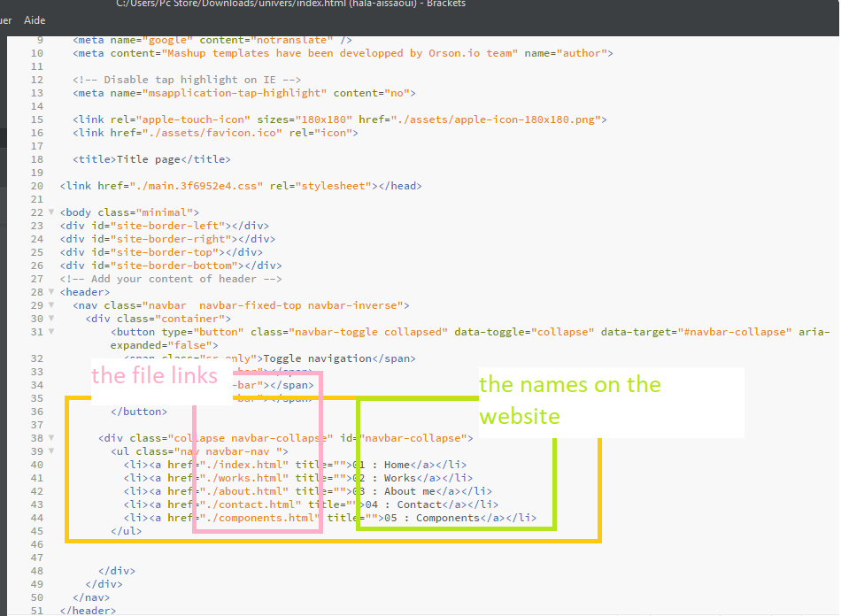The image size is (841, 616).
Task: Click the closing </header> tag
Action: 88,611
